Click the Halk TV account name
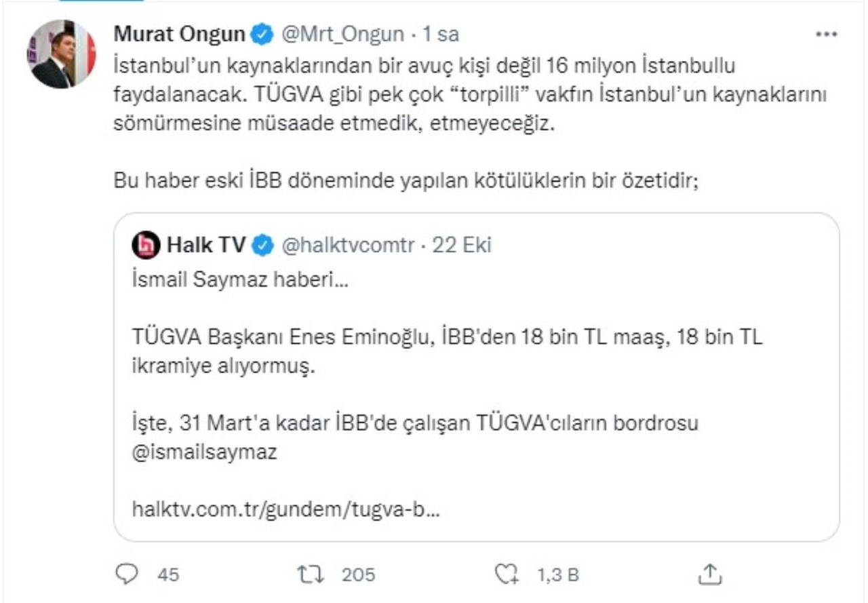 (x=205, y=246)
